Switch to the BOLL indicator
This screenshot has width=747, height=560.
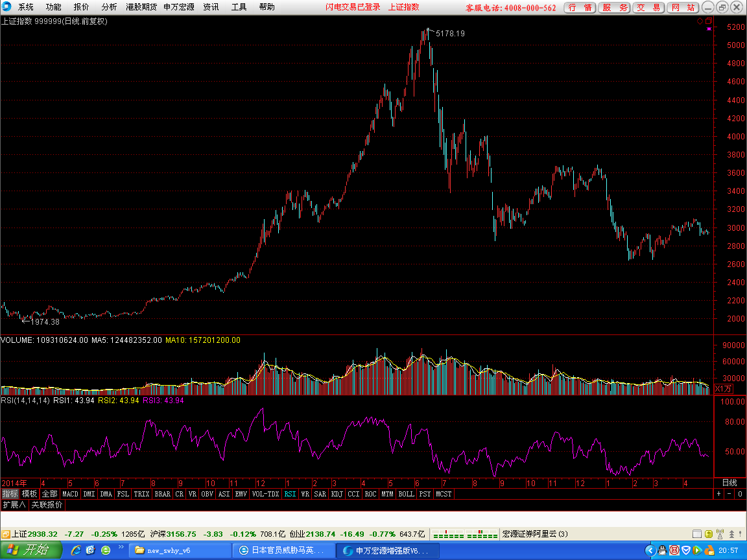point(407,494)
